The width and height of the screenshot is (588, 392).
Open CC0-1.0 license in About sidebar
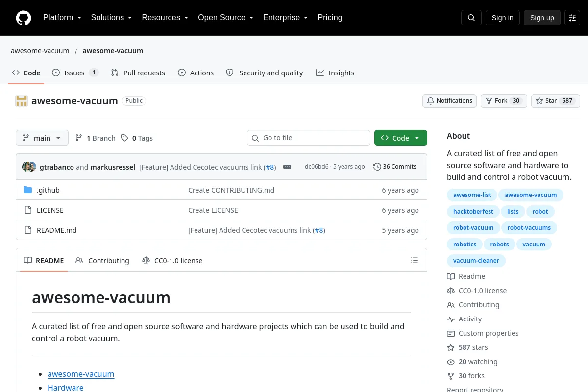pos(477,291)
